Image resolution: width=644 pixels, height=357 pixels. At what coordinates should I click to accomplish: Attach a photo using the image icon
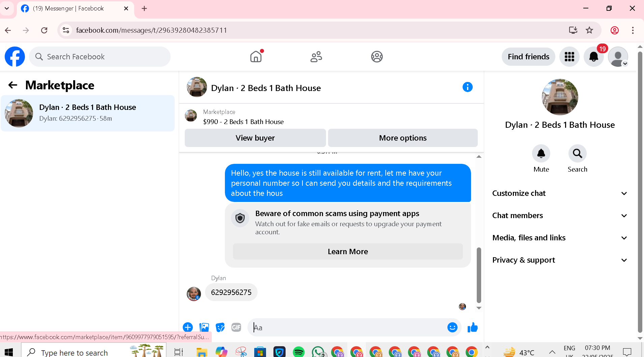(x=204, y=327)
